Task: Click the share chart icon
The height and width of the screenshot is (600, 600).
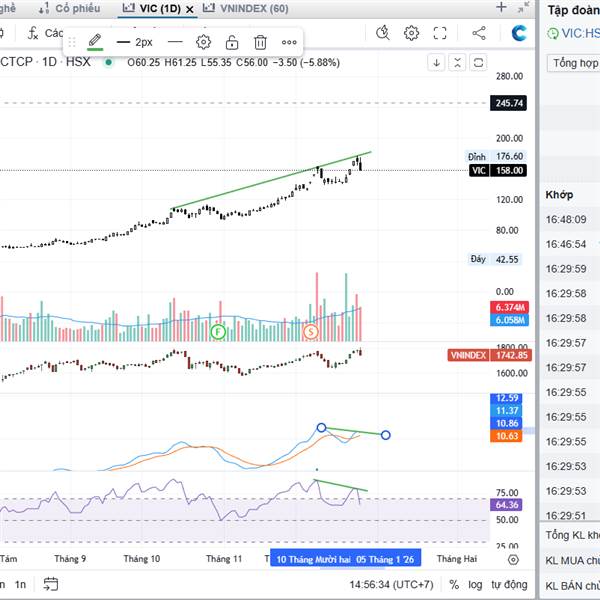Action: 478,33
